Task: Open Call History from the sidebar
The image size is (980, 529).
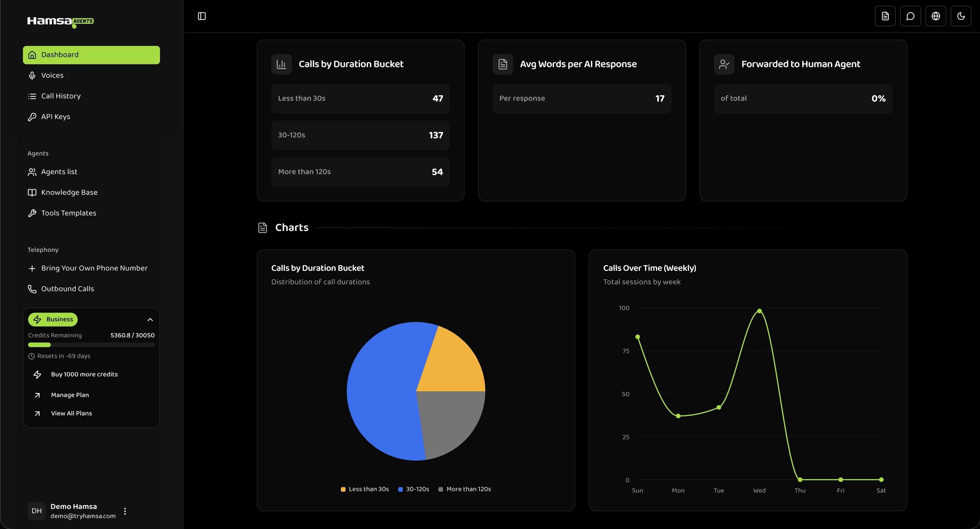Action: click(x=61, y=96)
